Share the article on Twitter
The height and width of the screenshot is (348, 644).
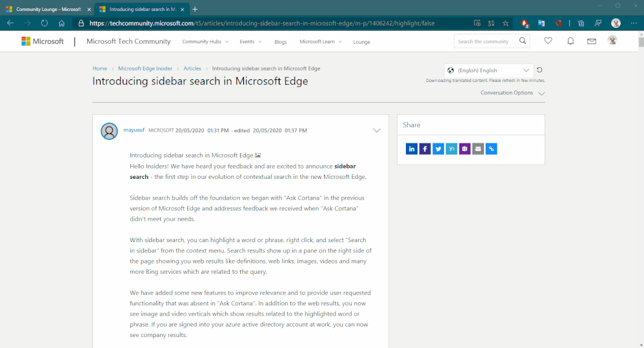(x=438, y=148)
